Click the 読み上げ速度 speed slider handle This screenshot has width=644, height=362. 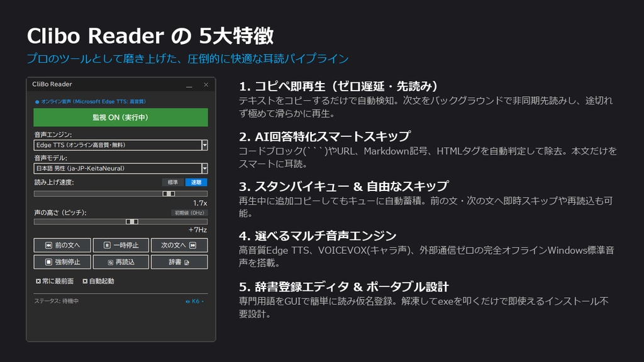tap(169, 194)
